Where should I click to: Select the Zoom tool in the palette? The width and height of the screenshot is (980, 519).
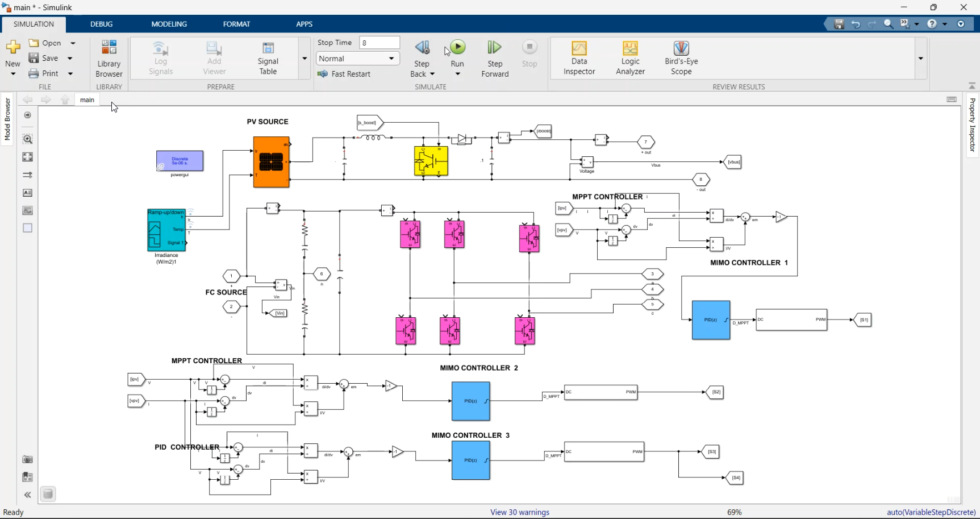point(27,139)
